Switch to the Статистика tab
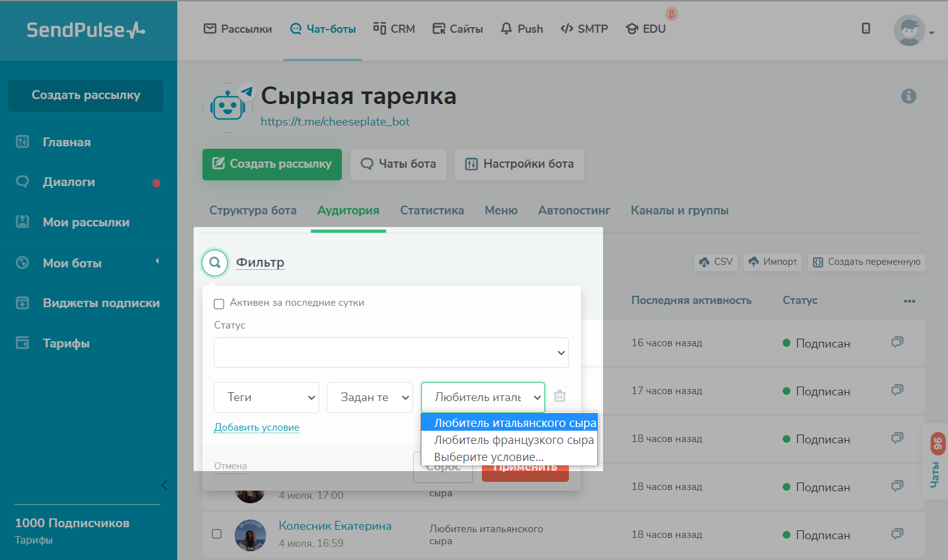The height and width of the screenshot is (560, 948). pos(432,210)
